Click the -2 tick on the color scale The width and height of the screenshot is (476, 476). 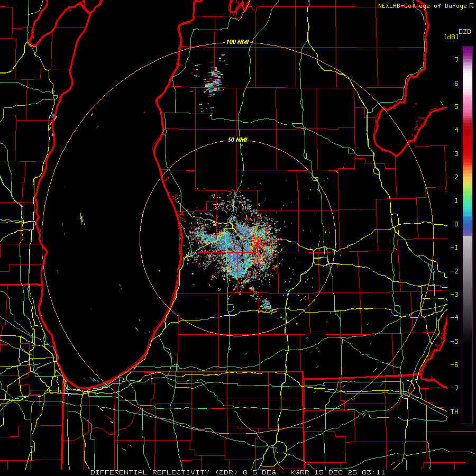[x=454, y=271]
